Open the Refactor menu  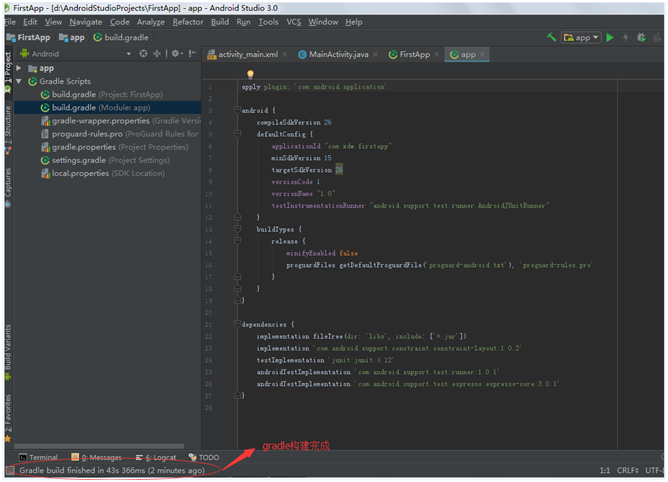coord(187,21)
